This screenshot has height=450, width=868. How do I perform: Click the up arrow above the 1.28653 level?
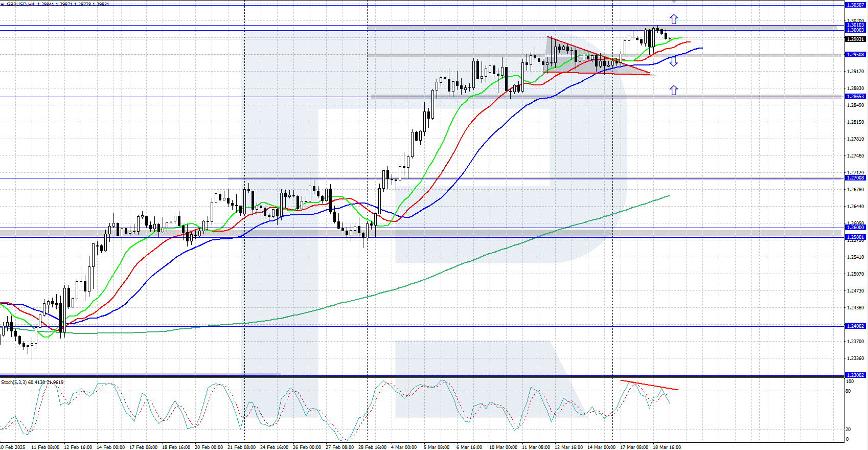click(x=674, y=91)
